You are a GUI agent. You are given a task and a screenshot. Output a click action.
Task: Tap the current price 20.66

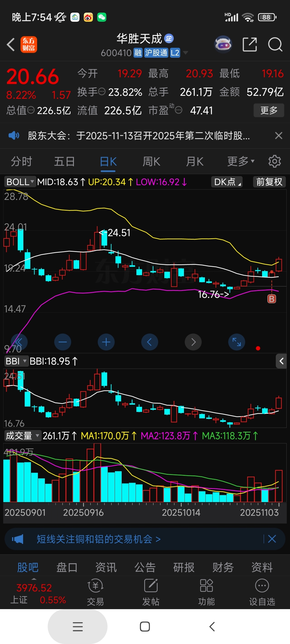pos(32,77)
